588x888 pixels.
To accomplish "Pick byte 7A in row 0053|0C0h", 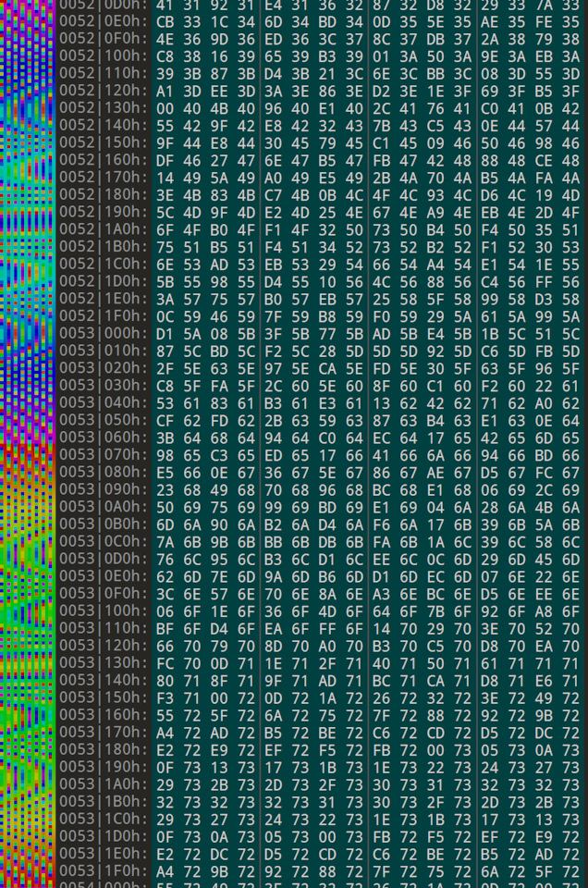I will pos(165,543).
